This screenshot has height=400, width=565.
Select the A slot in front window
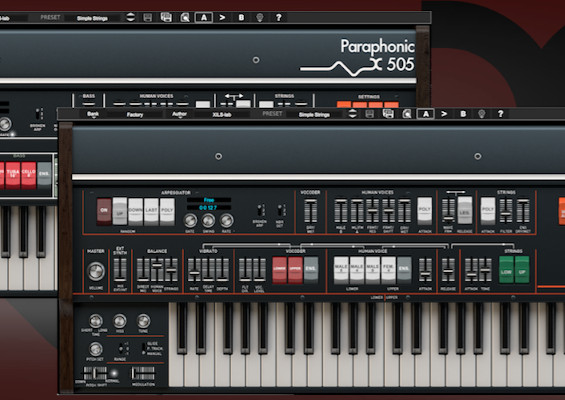coord(426,114)
